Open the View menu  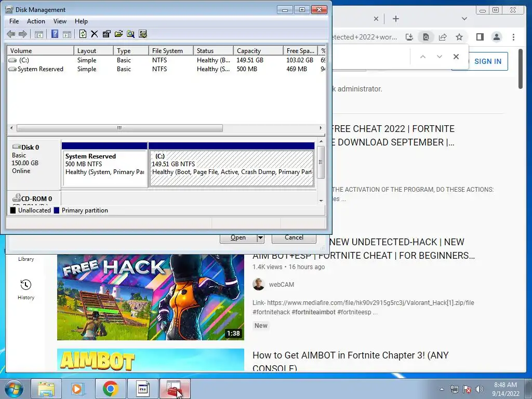pos(60,21)
